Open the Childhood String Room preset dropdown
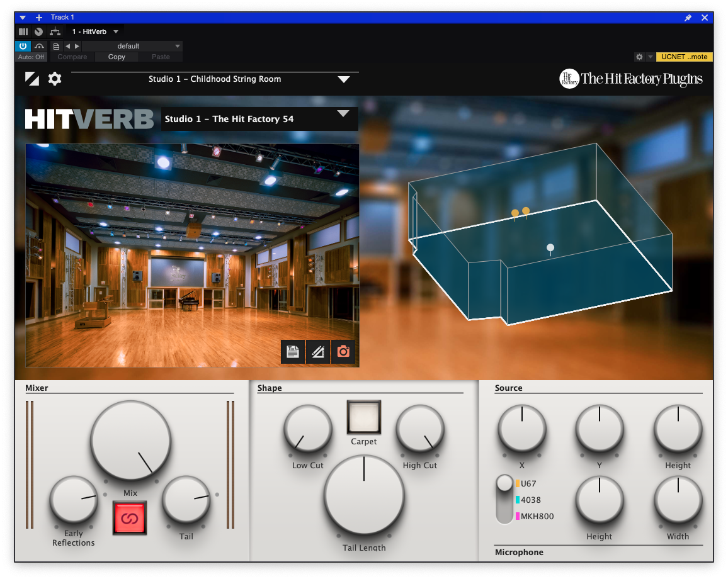The image size is (728, 579). tap(215, 79)
